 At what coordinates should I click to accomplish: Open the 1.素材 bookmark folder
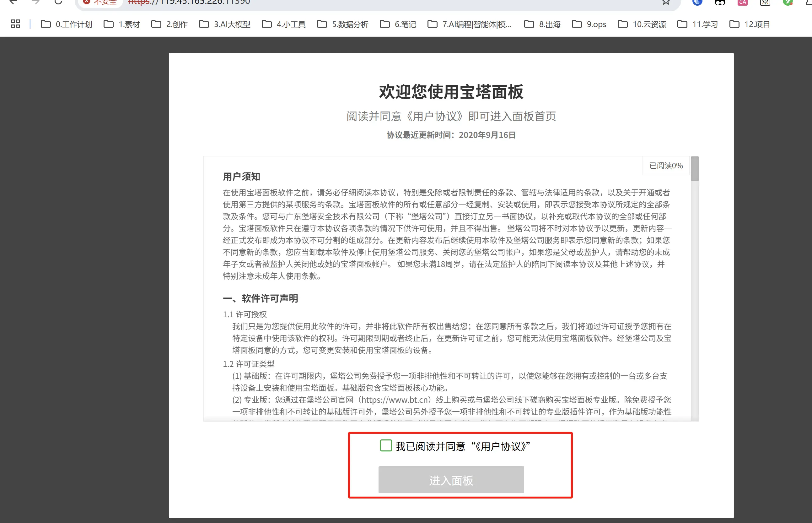tap(122, 25)
